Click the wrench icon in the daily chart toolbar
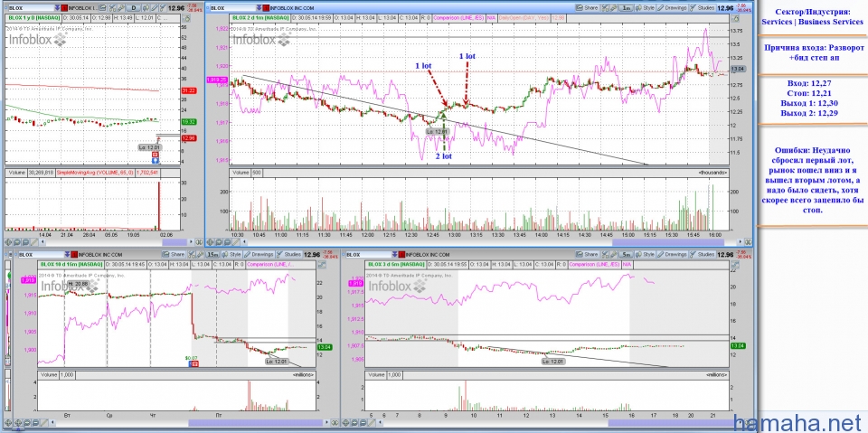The width and height of the screenshot is (868, 433). 120,8
